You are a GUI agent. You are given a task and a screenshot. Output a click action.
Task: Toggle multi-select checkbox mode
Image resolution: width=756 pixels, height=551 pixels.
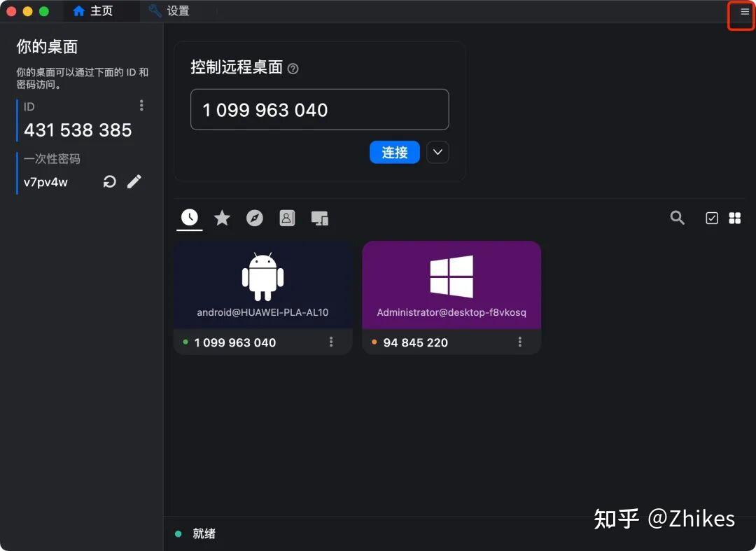pos(711,218)
